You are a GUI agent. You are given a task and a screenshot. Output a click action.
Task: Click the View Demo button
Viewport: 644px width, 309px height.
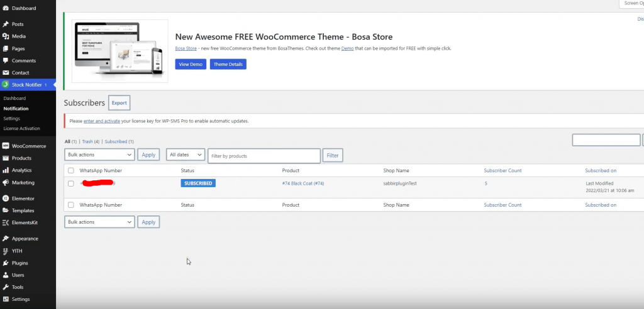point(191,65)
